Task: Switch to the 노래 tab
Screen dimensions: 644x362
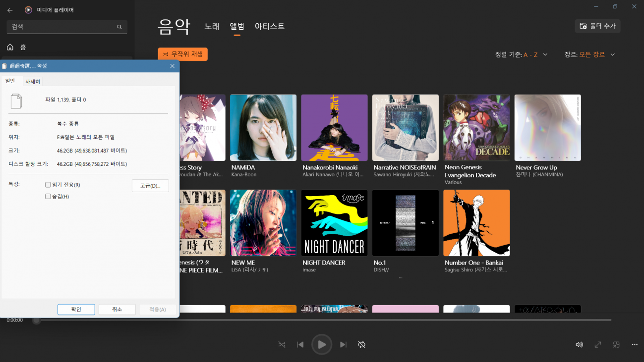Action: click(x=212, y=27)
